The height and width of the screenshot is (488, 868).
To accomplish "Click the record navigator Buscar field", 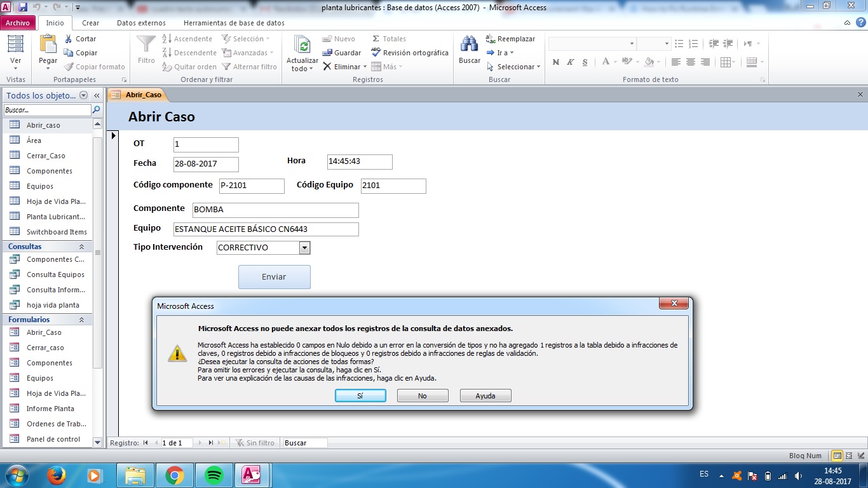I will tap(305, 443).
